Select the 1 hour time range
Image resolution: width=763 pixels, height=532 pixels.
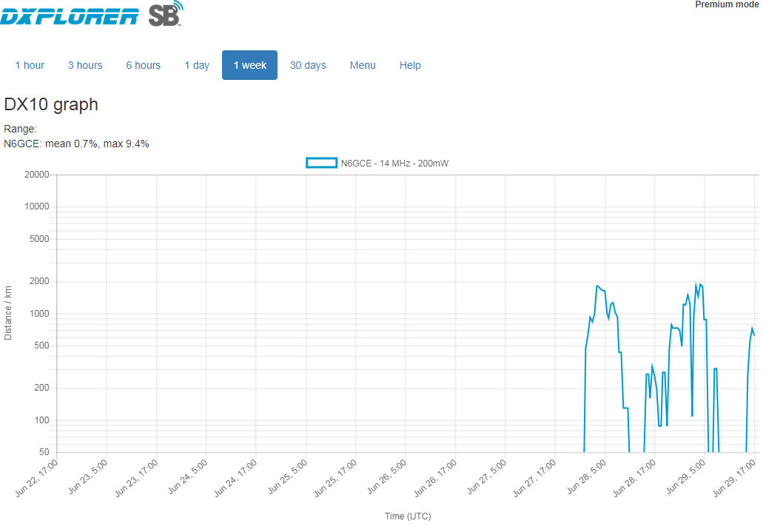(x=30, y=65)
